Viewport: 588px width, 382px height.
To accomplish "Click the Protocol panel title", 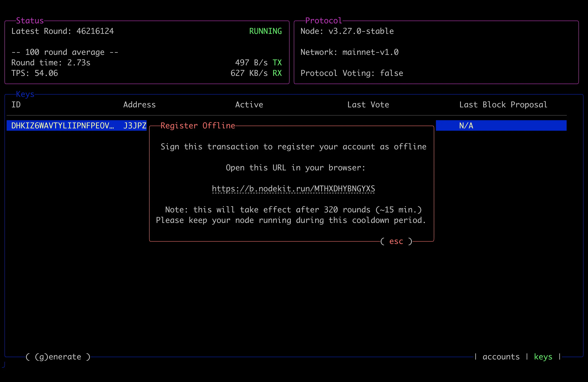I will click(323, 20).
